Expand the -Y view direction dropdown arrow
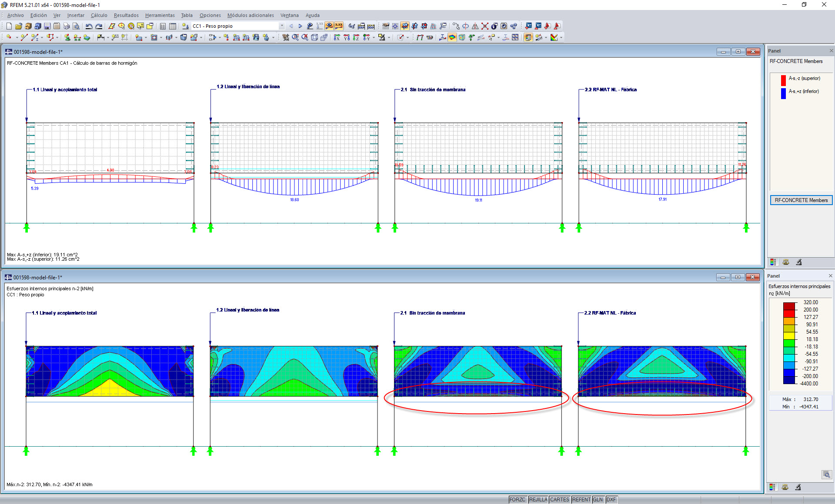Image resolution: width=835 pixels, height=504 pixels. (x=374, y=38)
